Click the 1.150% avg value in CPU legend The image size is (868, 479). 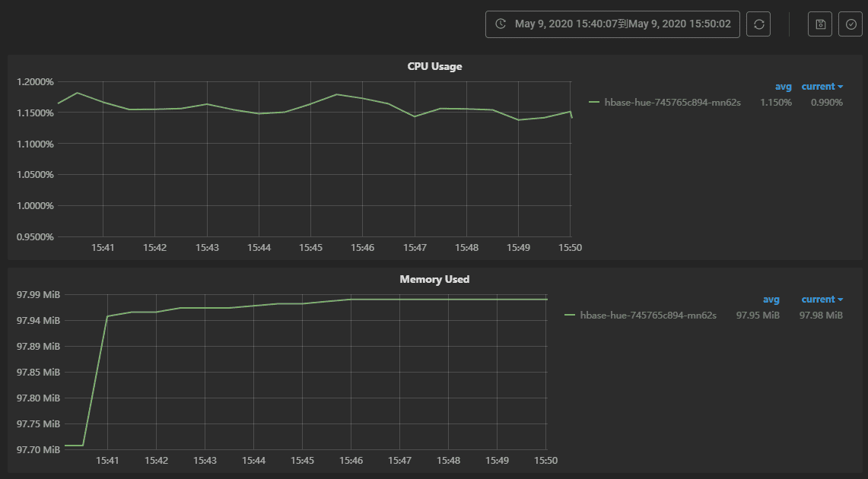click(x=776, y=102)
